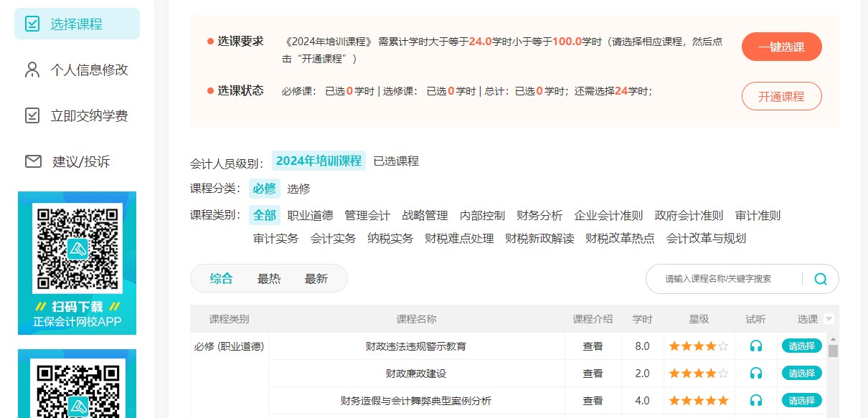Click the 必修 (职业道德) category cell

click(229, 346)
